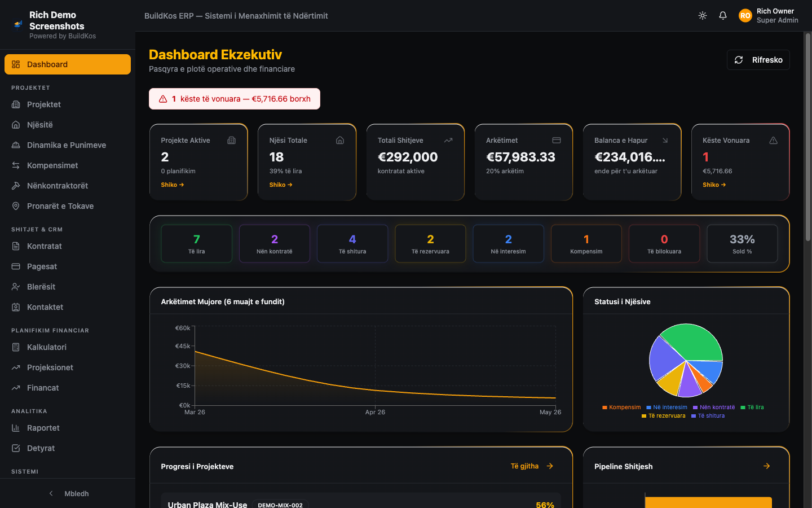812x508 pixels.
Task: Click the Të lira status tile showing 7
Action: click(x=197, y=244)
